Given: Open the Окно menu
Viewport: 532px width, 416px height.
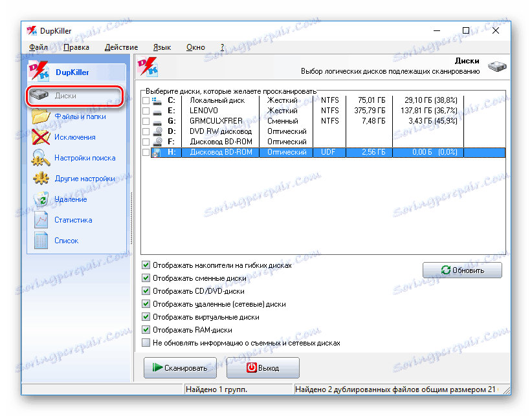Looking at the screenshot, I should click(195, 47).
